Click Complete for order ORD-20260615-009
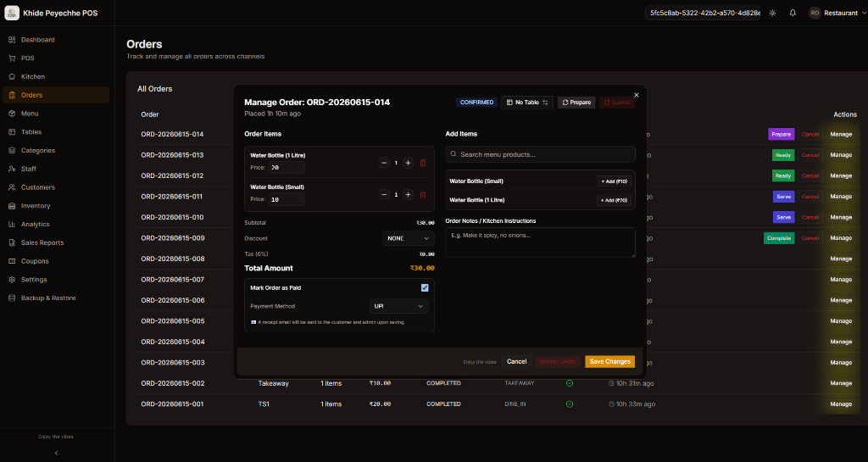Viewport: 868px width, 462px height. coord(779,238)
